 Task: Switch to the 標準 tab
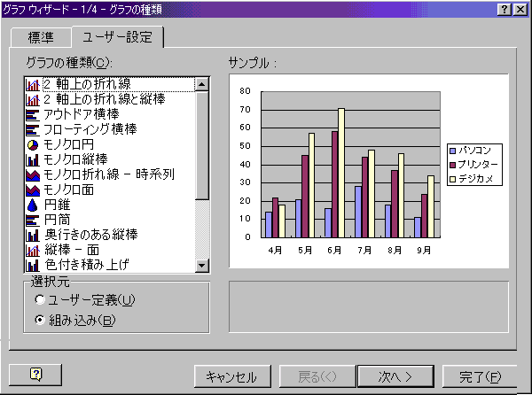(41, 38)
